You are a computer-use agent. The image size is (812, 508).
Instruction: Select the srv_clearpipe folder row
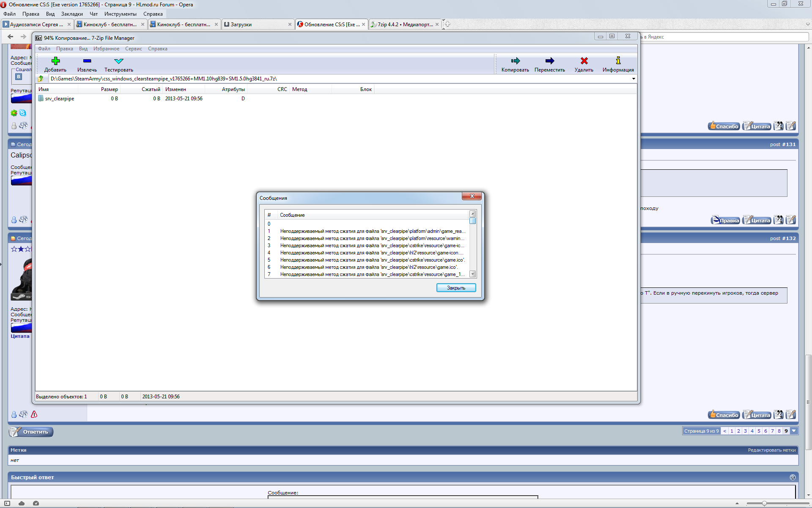[59, 99]
